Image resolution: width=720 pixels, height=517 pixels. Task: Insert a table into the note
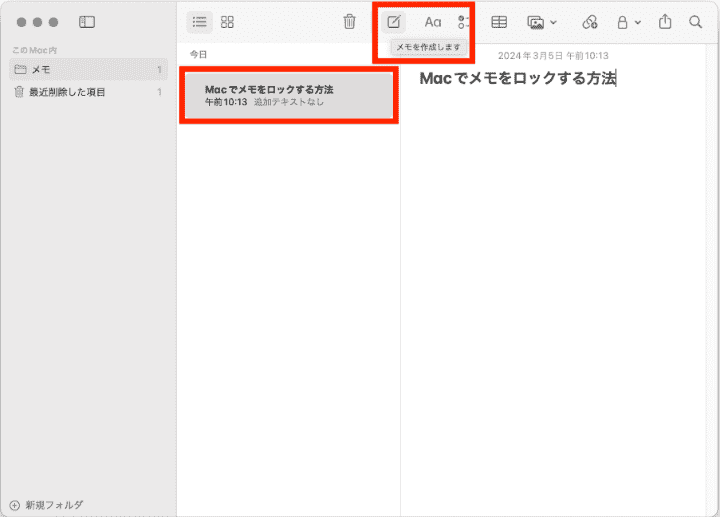click(499, 22)
